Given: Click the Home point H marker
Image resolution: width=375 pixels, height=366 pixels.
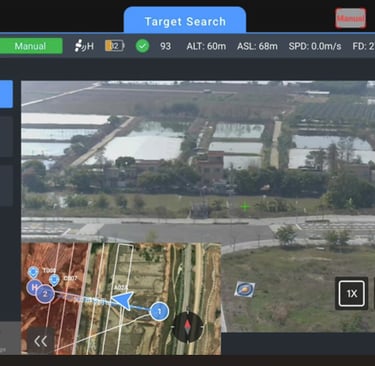Looking at the screenshot, I should pyautogui.click(x=34, y=287).
